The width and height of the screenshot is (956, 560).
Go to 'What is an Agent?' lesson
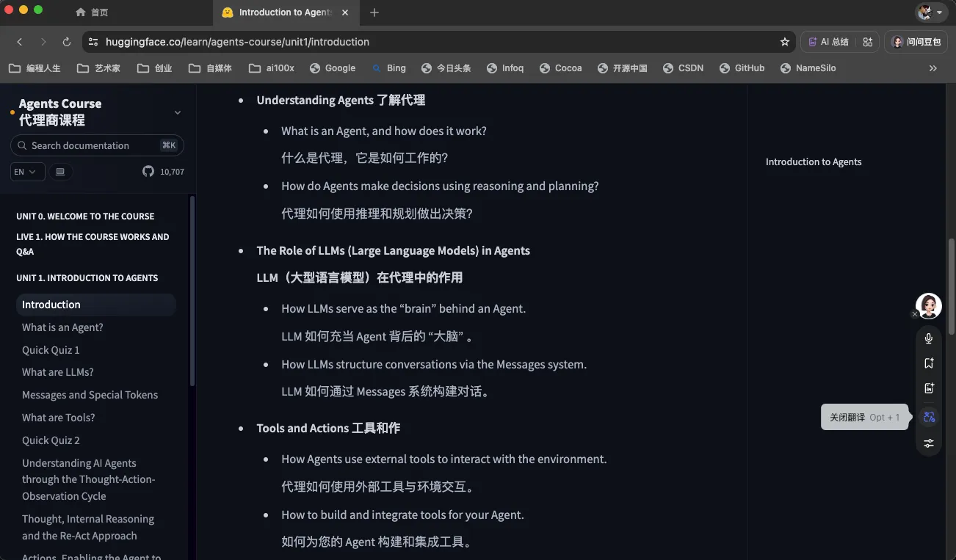tap(62, 327)
